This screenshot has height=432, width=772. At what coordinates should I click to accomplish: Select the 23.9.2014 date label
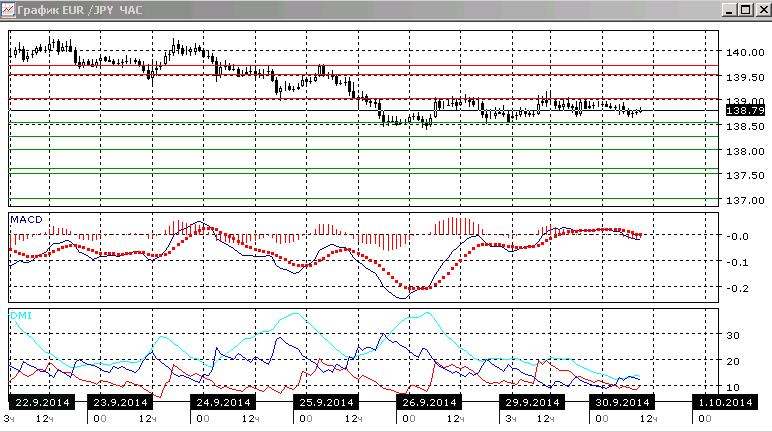click(120, 402)
